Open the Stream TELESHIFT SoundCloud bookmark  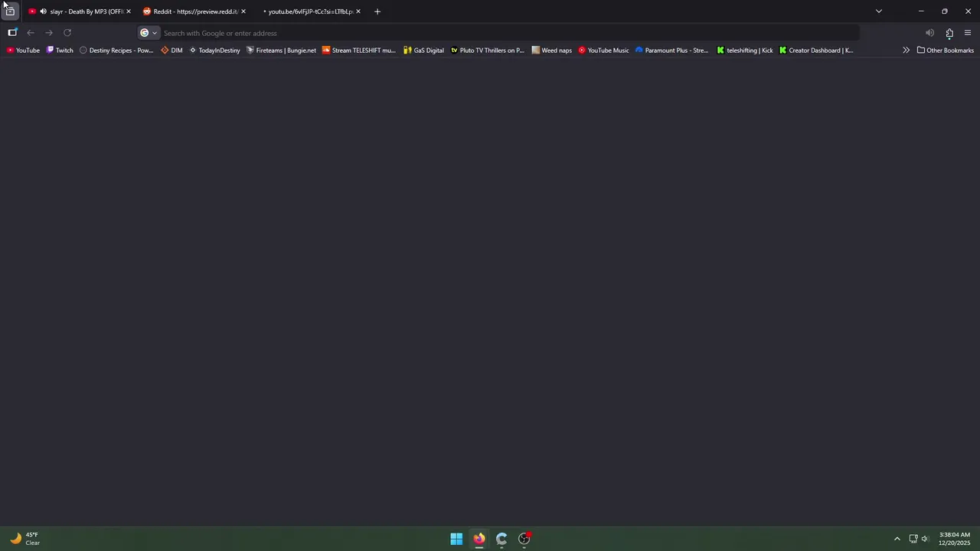click(x=358, y=51)
